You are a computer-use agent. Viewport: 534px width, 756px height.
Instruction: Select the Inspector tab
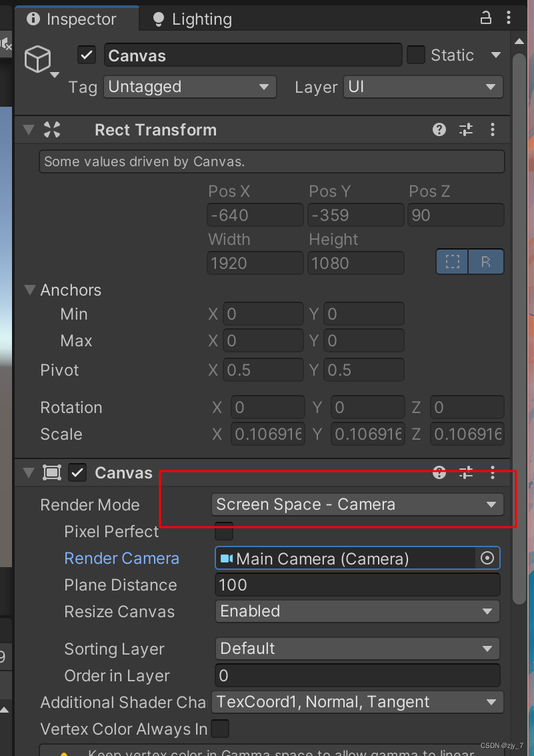point(76,19)
